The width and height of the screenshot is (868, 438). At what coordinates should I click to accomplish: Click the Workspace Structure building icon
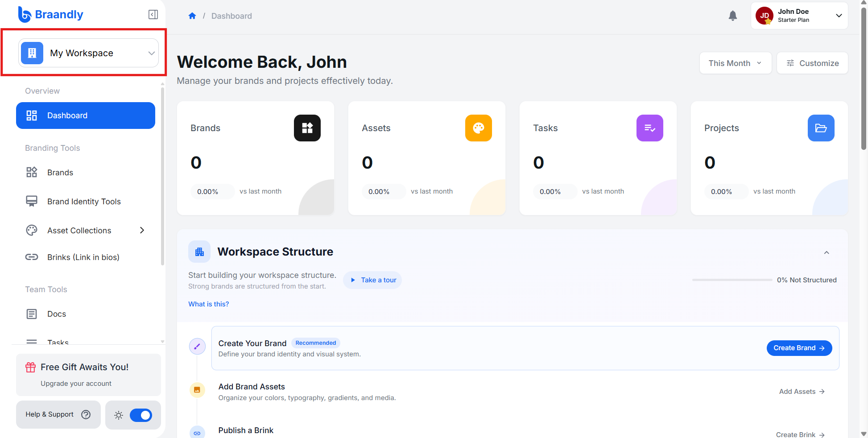199,252
